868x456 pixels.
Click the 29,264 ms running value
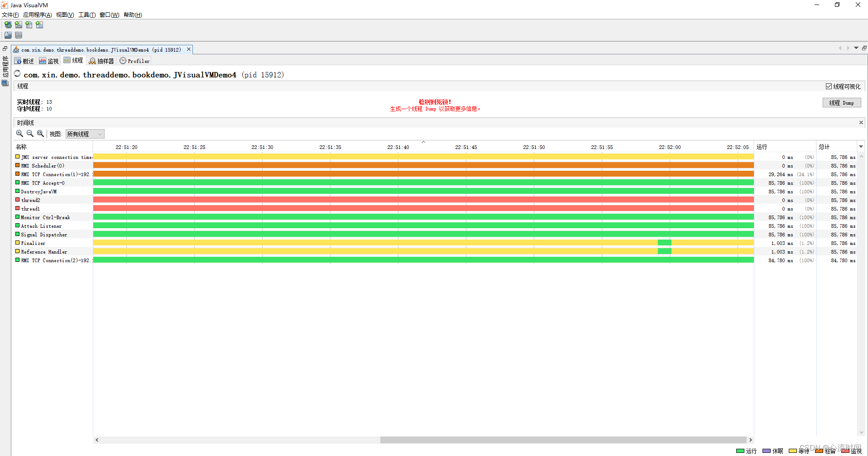click(x=780, y=174)
